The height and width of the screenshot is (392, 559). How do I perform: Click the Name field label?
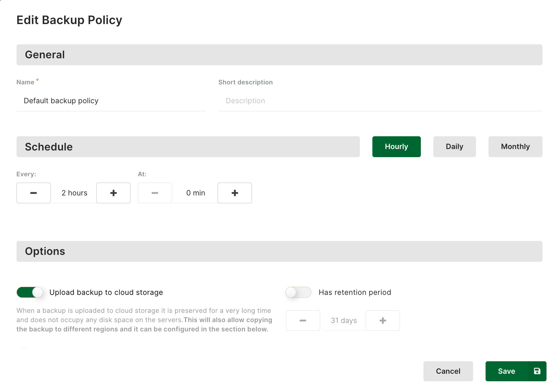(x=25, y=82)
